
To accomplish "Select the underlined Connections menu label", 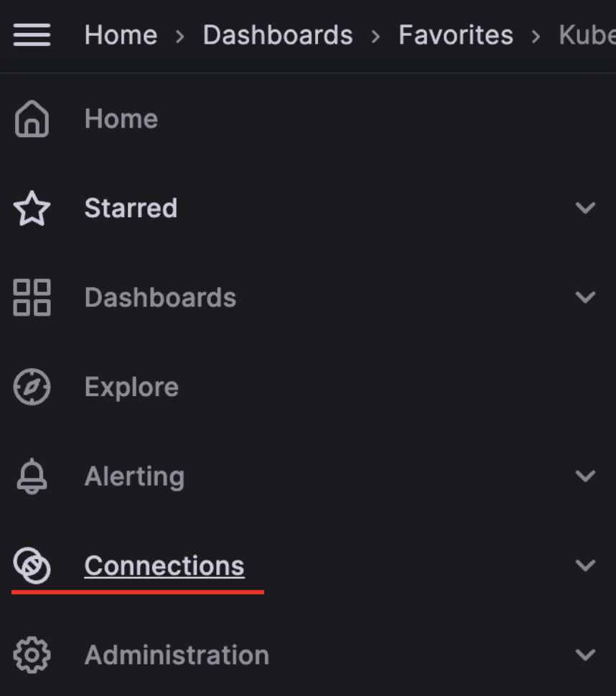I will pos(164,566).
